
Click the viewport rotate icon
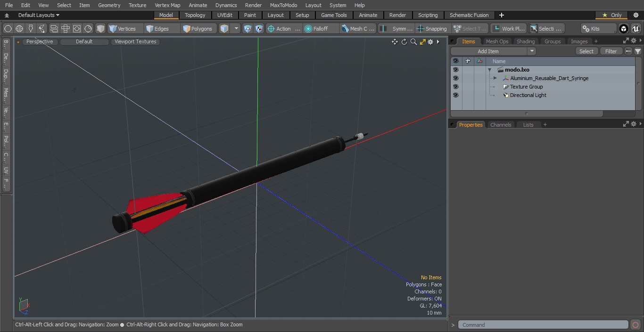click(x=404, y=42)
